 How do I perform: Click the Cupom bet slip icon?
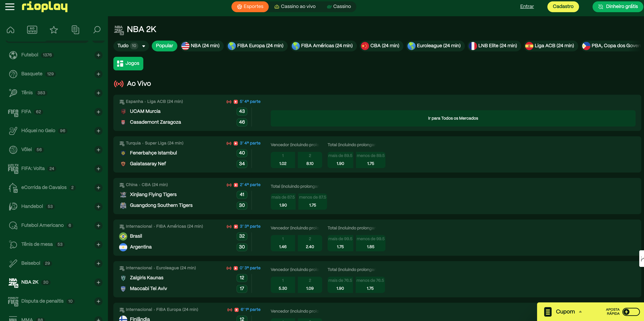pyautogui.click(x=548, y=312)
